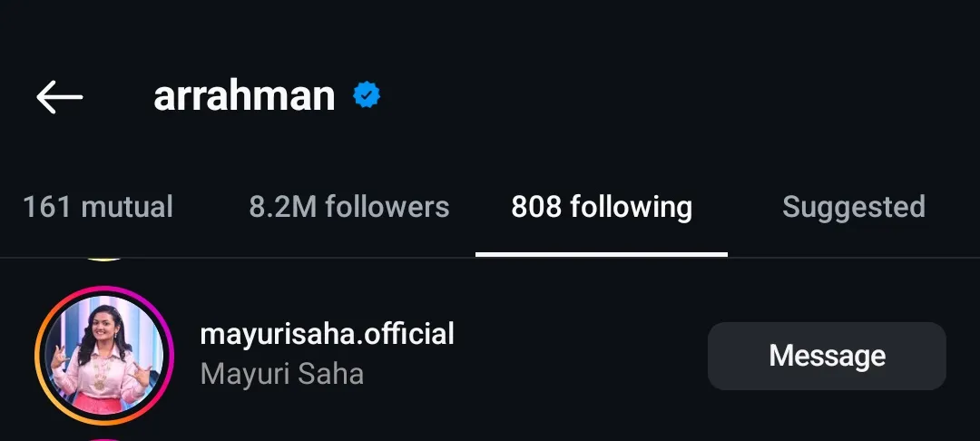Screen dimensions: 980x441
Task: Select the 808 following tab
Action: point(602,207)
